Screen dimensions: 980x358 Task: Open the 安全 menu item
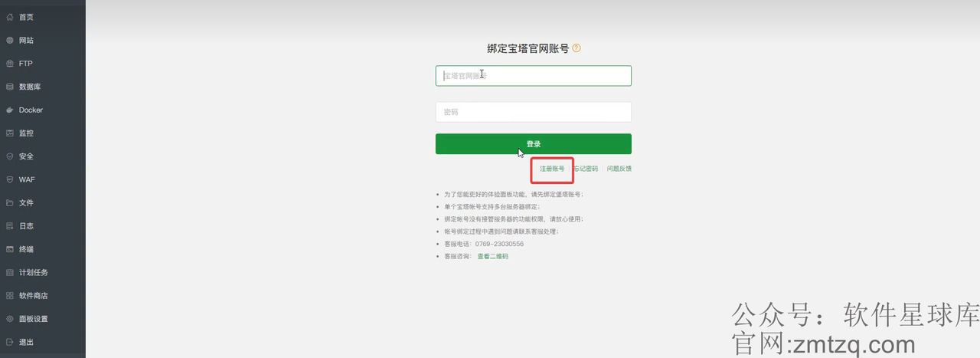coord(26,156)
